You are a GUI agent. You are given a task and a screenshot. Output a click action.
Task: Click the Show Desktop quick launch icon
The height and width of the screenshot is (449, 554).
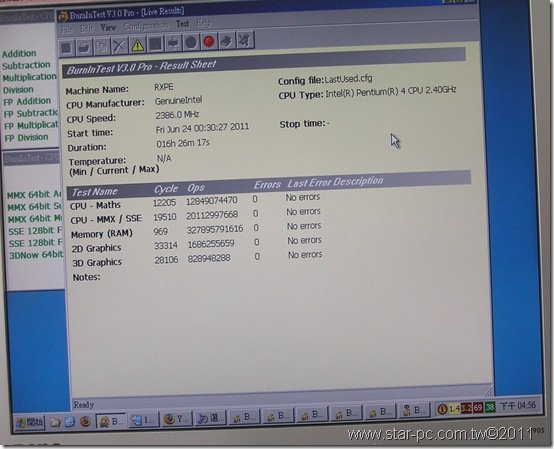tap(55, 422)
